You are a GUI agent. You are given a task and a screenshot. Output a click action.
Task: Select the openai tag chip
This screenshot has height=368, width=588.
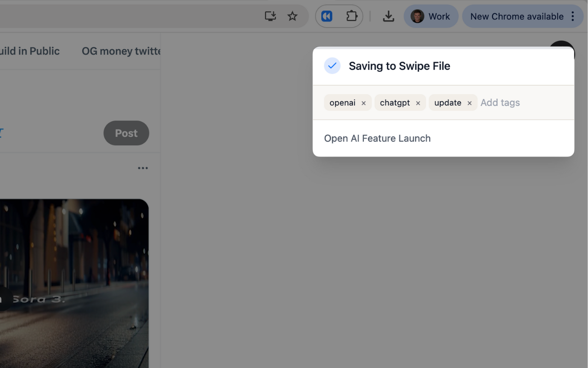pyautogui.click(x=342, y=103)
